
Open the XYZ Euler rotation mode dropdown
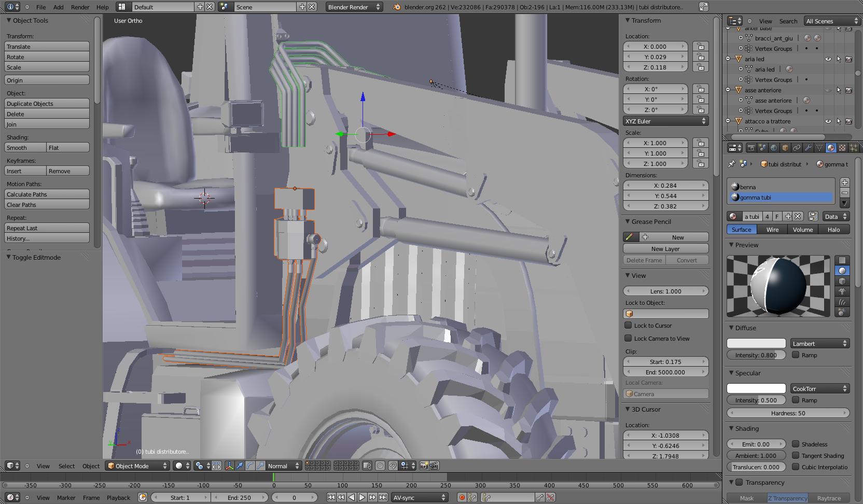(666, 121)
